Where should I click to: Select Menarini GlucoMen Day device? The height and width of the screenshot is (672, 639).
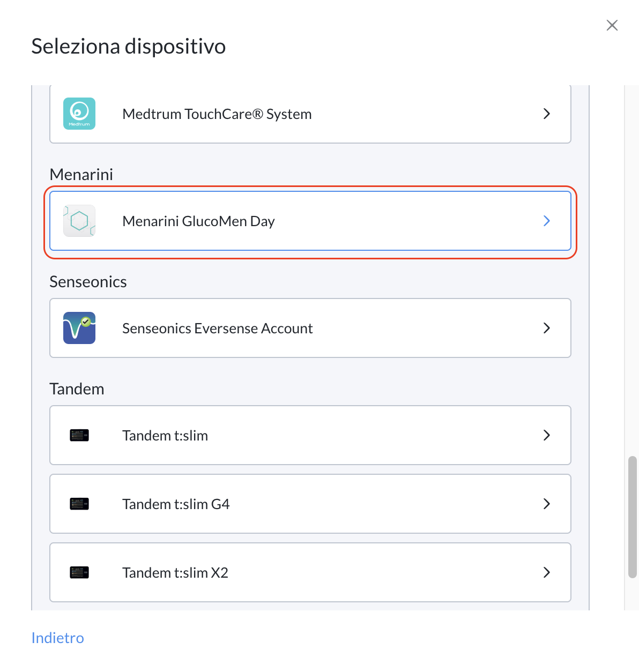[x=310, y=221]
